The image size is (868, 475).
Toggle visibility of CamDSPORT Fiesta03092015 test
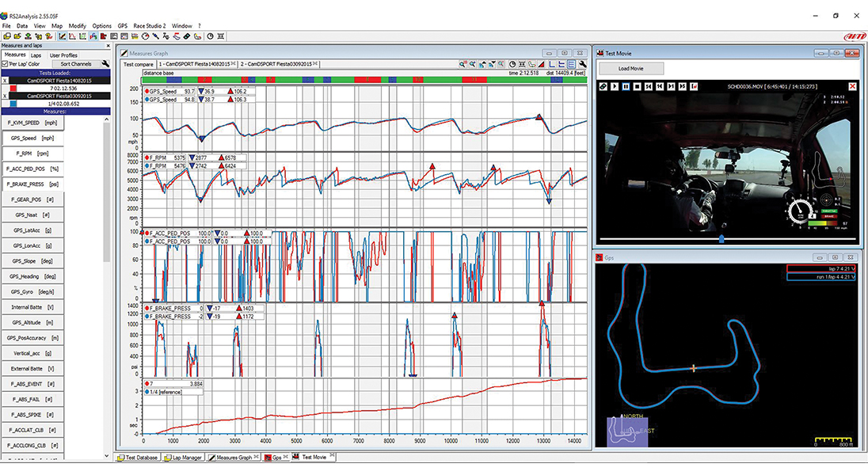(4, 96)
